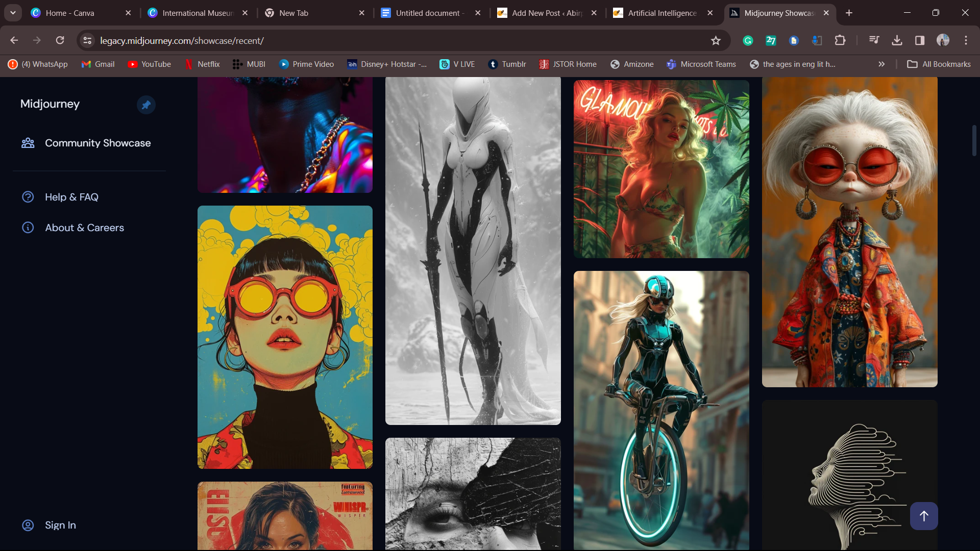
Task: Open the media control icon
Action: 874,40
